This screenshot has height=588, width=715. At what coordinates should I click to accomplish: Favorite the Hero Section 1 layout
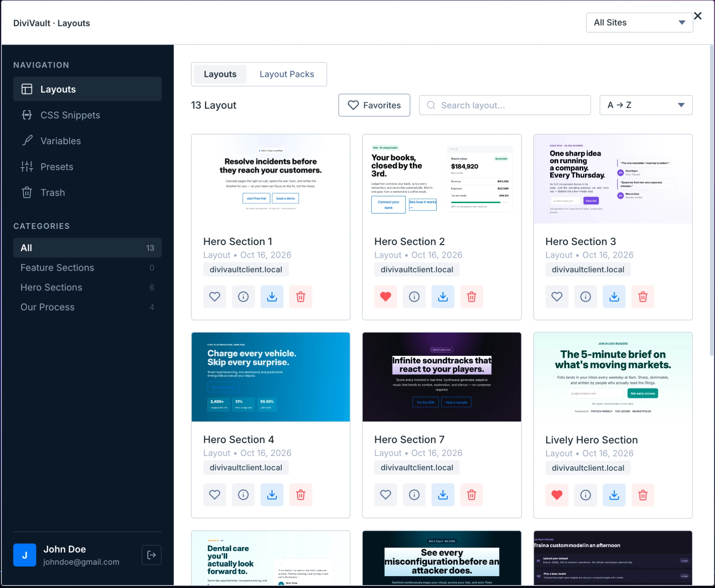tap(214, 297)
